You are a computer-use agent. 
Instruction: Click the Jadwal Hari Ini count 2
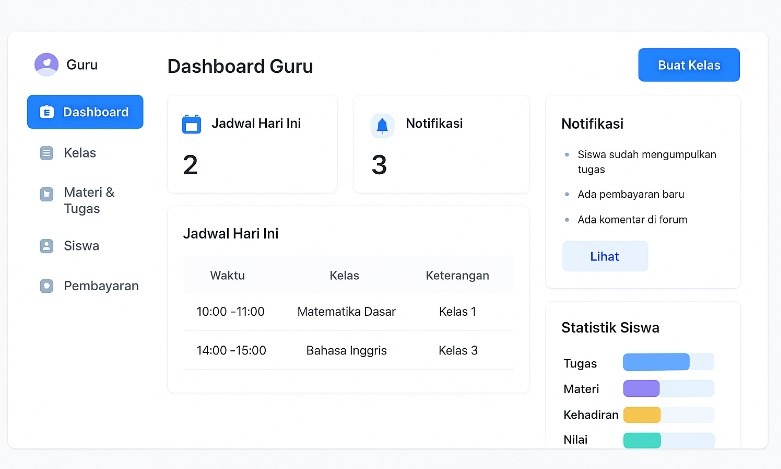tap(190, 165)
